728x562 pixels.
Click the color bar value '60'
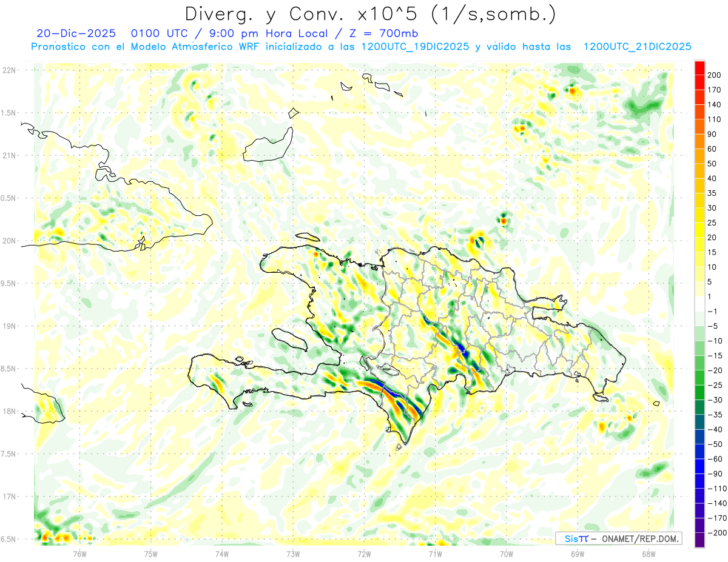pyautogui.click(x=712, y=149)
